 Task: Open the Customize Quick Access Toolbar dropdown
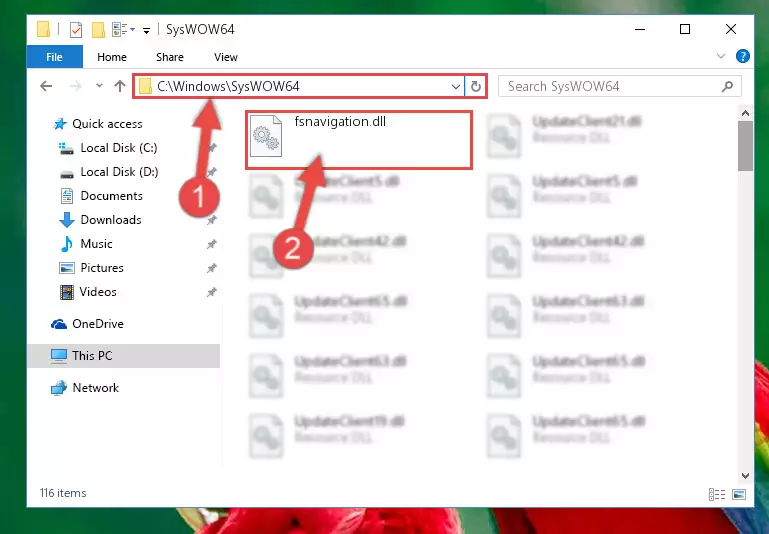146,30
